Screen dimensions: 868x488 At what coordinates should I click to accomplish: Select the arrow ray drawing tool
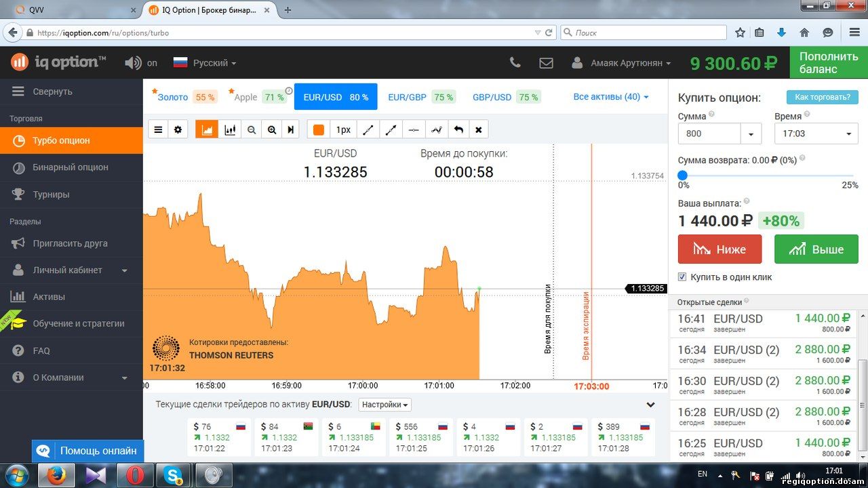[x=391, y=129]
